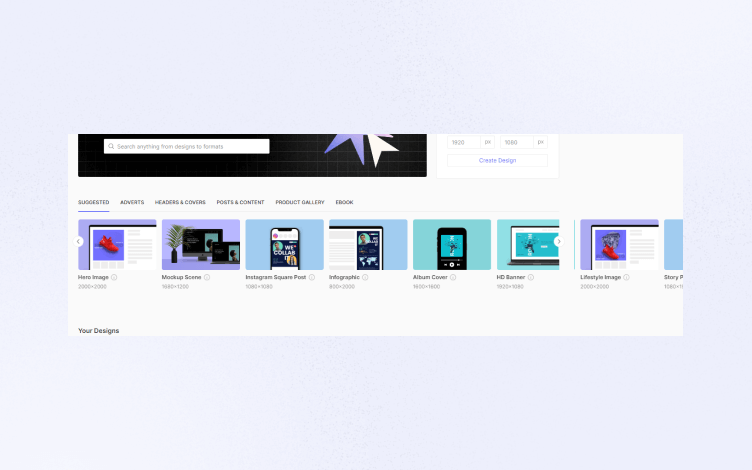The width and height of the screenshot is (752, 470).
Task: Select the Instagram Square Post thumbnail
Action: point(284,245)
